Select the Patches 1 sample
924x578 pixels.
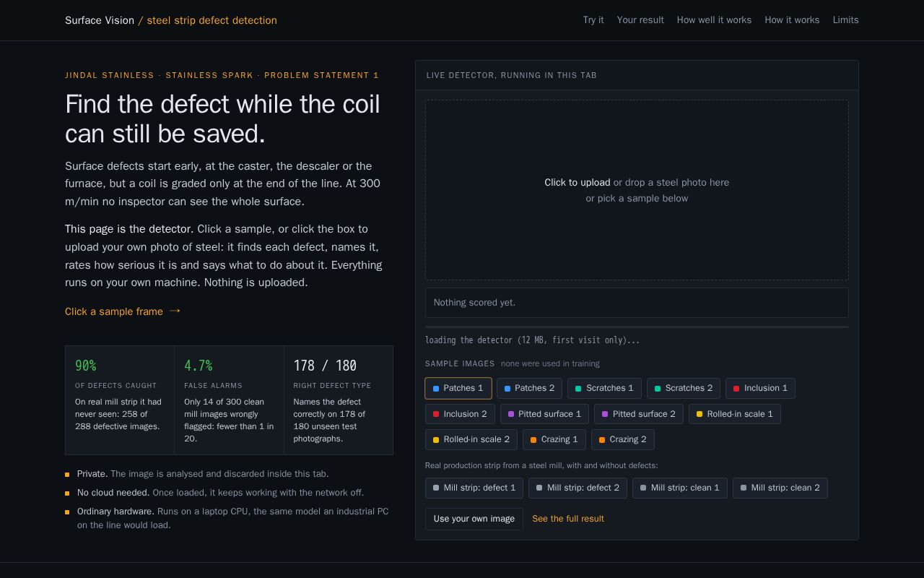pos(458,388)
